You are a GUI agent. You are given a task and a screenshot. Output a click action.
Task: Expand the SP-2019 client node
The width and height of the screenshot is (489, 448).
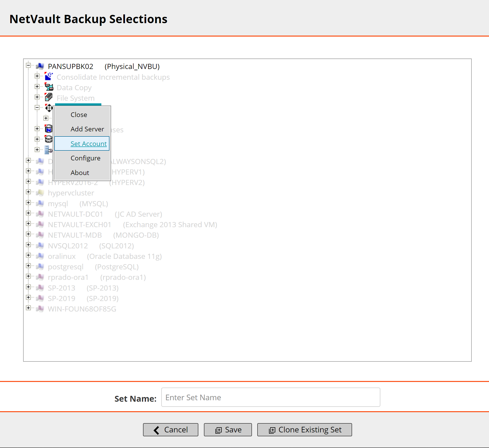coord(28,297)
